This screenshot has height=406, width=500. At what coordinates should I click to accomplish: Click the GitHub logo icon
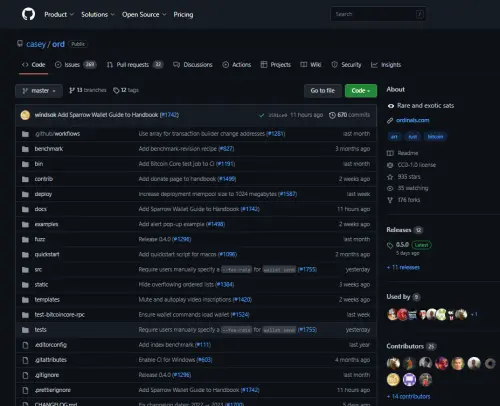28,14
